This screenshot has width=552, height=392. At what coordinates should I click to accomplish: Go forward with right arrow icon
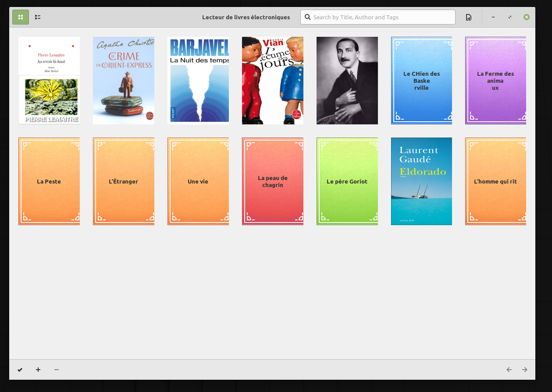(x=525, y=370)
